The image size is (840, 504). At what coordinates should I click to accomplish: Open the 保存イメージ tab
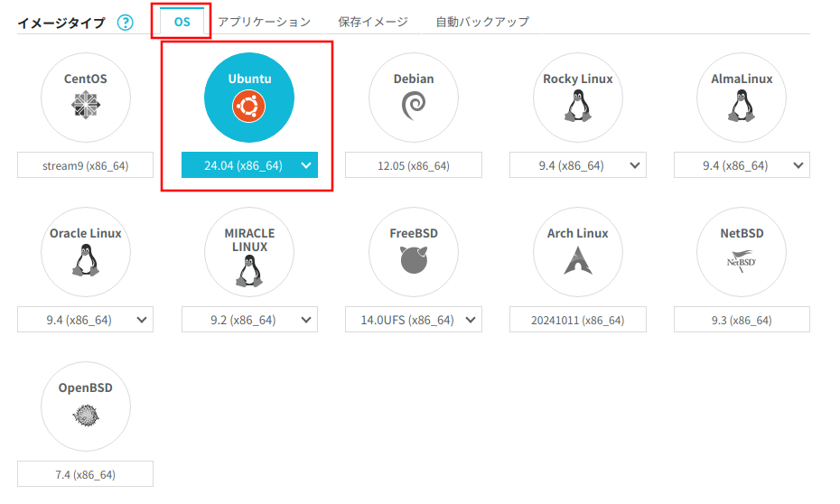373,22
